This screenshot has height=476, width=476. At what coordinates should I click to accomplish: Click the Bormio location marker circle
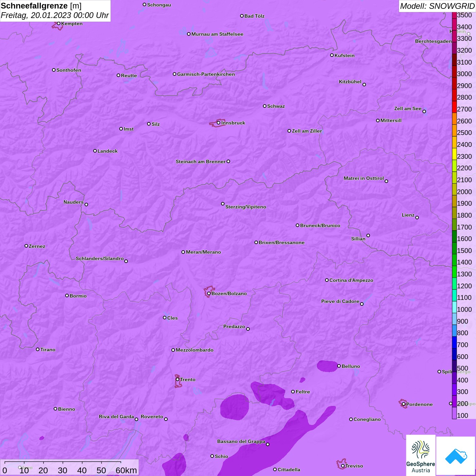coord(67,295)
